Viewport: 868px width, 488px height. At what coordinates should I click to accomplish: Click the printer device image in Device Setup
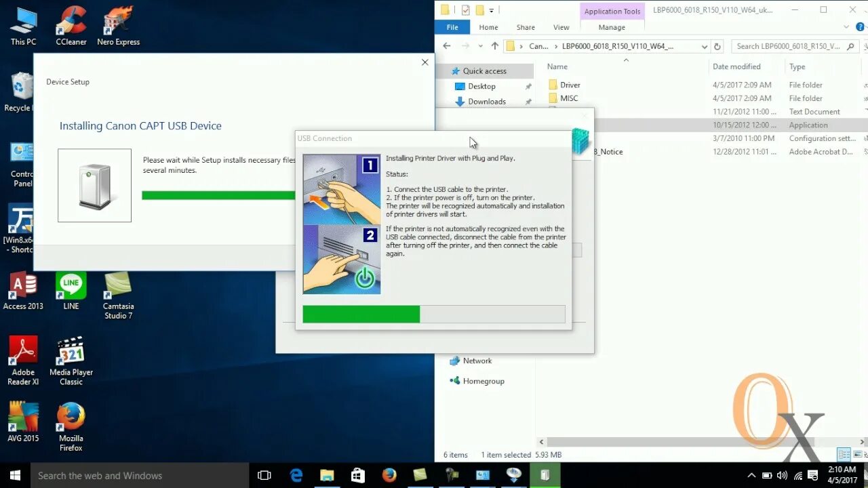(x=94, y=185)
